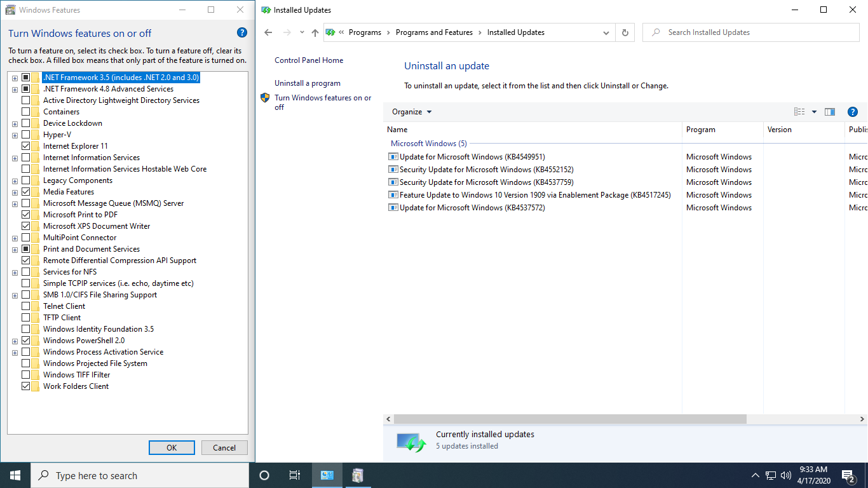868x488 pixels.
Task: Click the change view icon
Action: click(799, 112)
